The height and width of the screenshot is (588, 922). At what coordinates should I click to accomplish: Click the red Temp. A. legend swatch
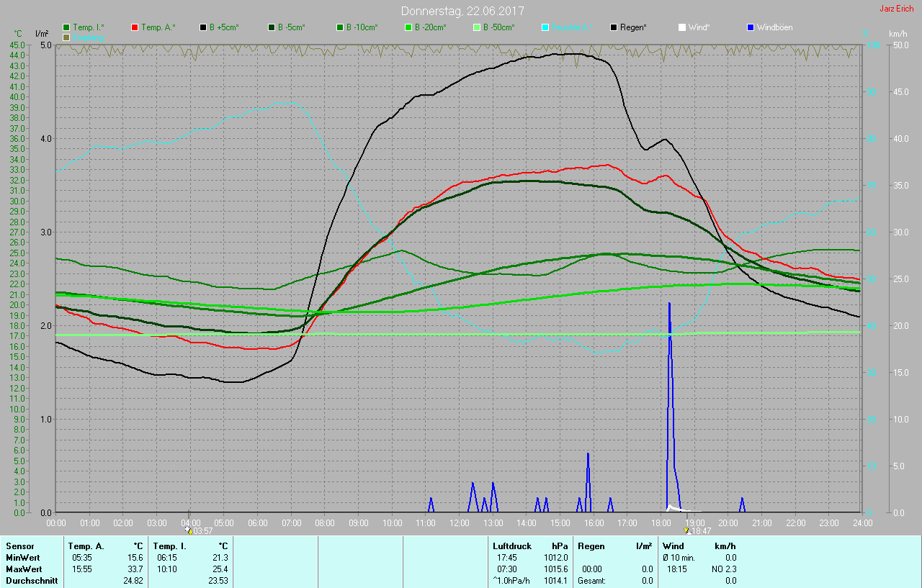pos(135,27)
